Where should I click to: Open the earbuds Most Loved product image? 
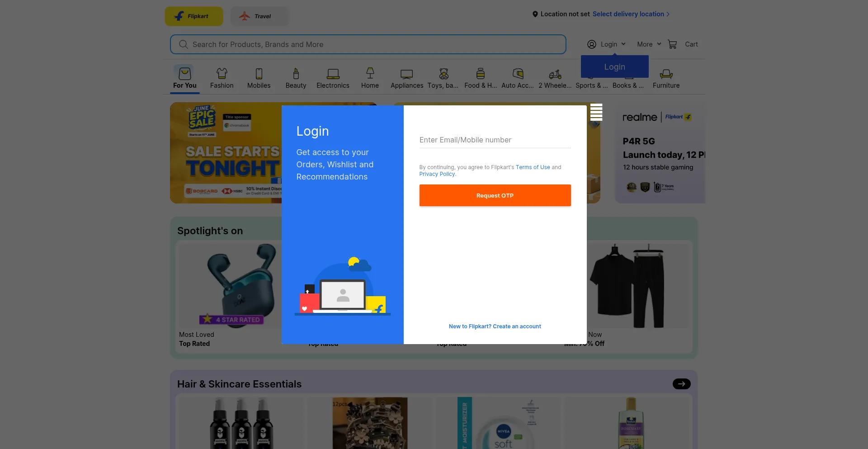coord(231,286)
